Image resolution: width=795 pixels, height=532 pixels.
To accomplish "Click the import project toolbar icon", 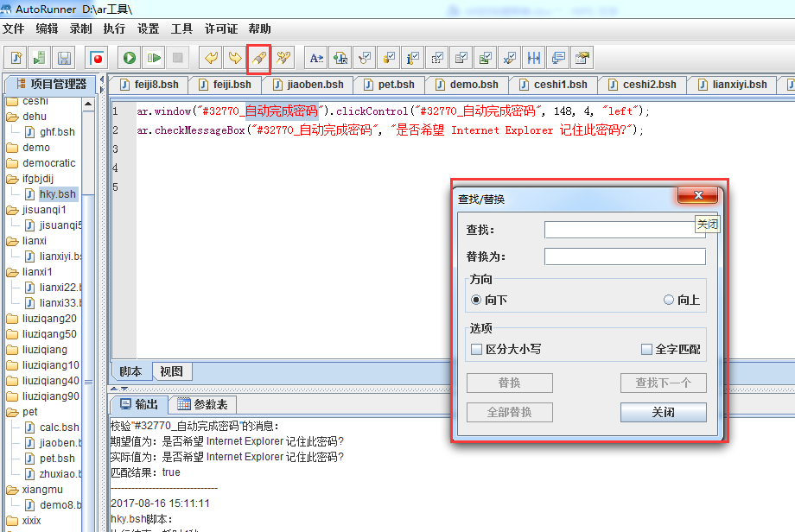I will pyautogui.click(x=40, y=58).
